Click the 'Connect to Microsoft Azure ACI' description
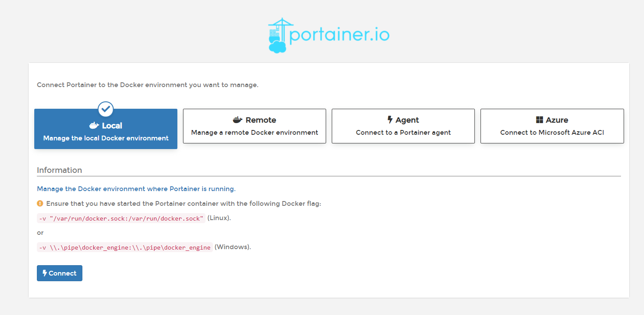The height and width of the screenshot is (315, 644). [552, 133]
